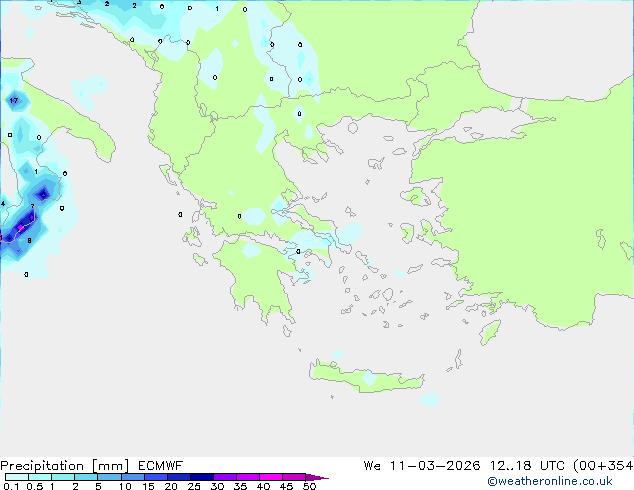Click the legend label '15'

pos(148,486)
